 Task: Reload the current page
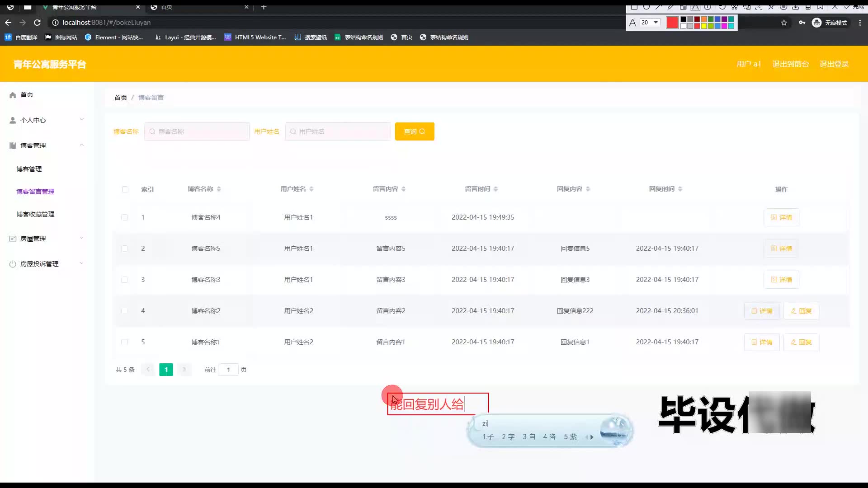click(38, 23)
